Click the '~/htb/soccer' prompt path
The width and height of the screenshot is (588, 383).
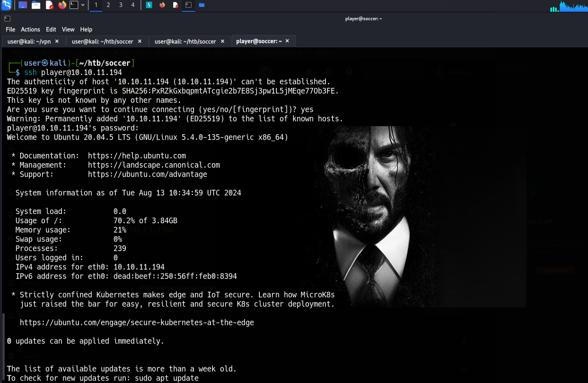[105, 63]
